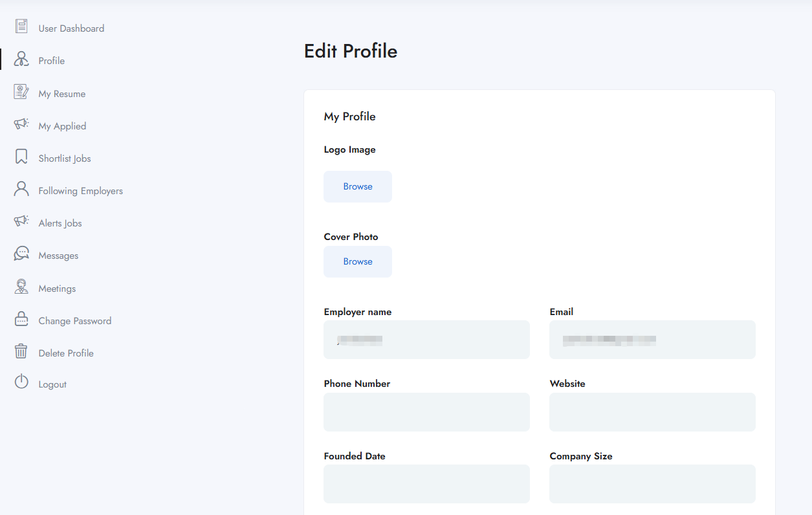812x515 pixels.
Task: Click the Delete Profile trash icon
Action: (x=21, y=351)
